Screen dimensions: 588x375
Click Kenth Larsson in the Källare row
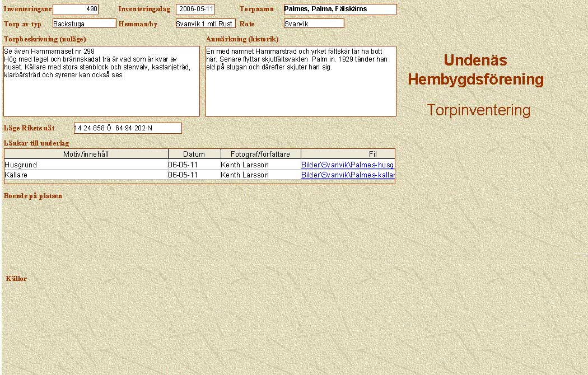245,175
